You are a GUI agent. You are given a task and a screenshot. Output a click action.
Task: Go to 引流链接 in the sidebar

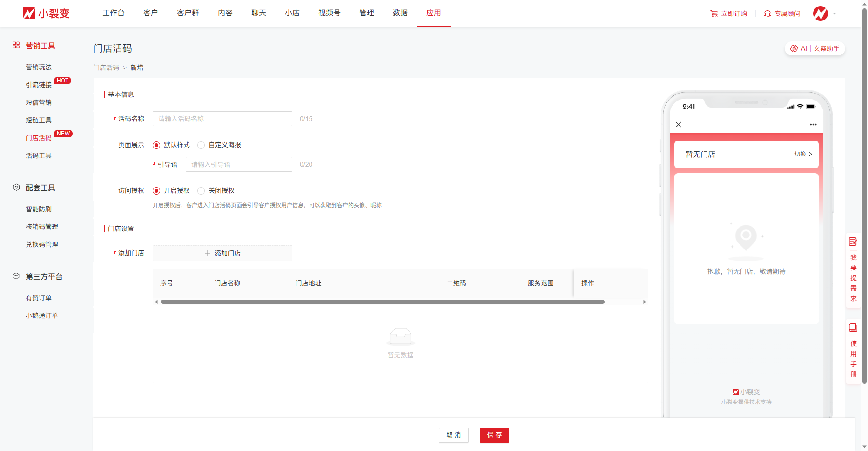click(x=39, y=85)
